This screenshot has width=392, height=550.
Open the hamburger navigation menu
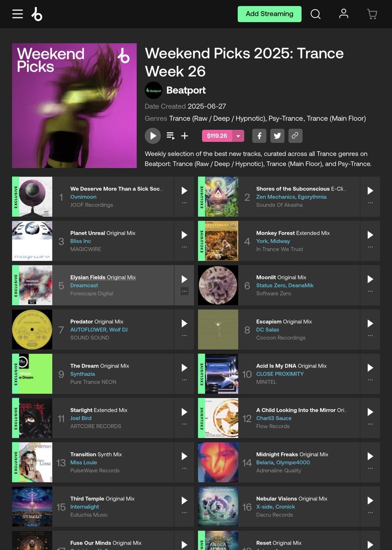(17, 14)
